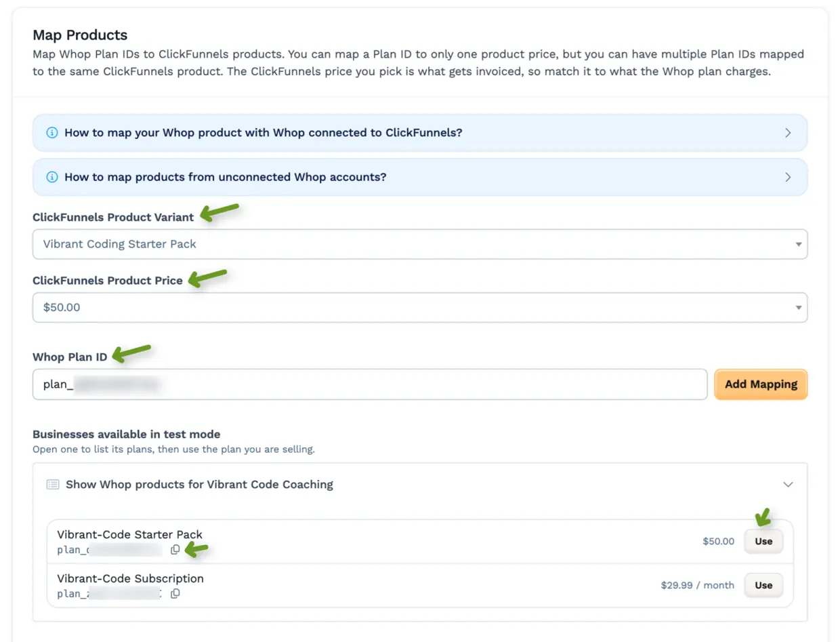Expand the connected Whop mapping help chevron
The height and width of the screenshot is (642, 840).
788,133
